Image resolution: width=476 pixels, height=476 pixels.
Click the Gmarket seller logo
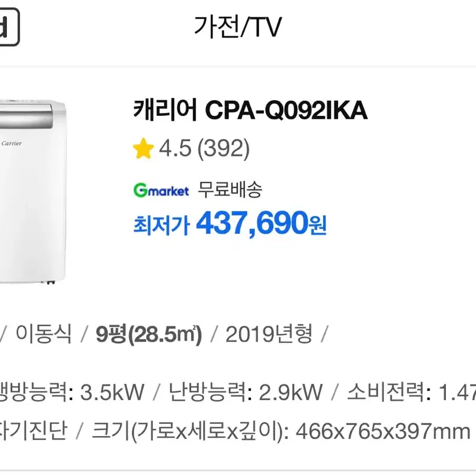point(161,191)
